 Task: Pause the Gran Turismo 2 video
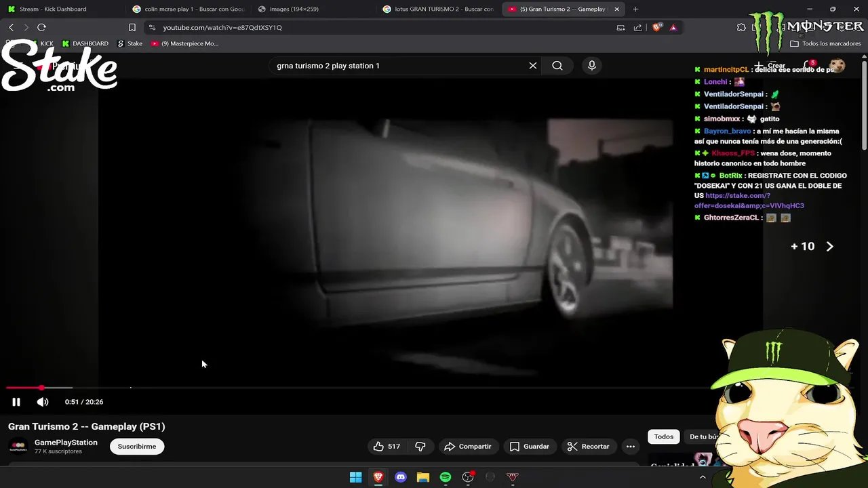pos(16,402)
